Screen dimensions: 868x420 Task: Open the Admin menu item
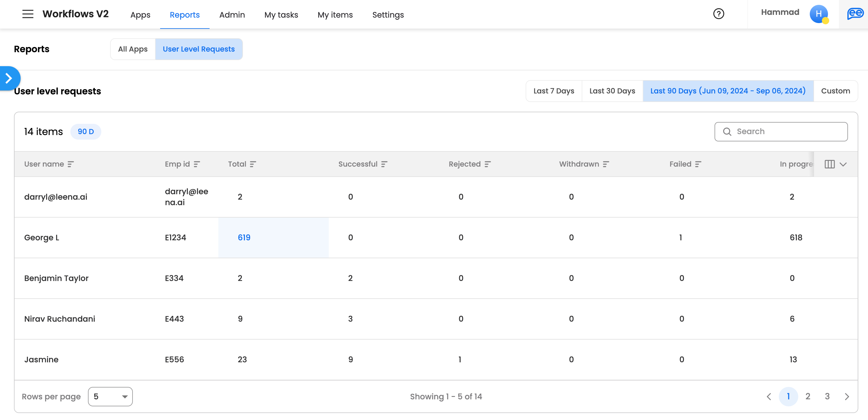[x=232, y=15]
